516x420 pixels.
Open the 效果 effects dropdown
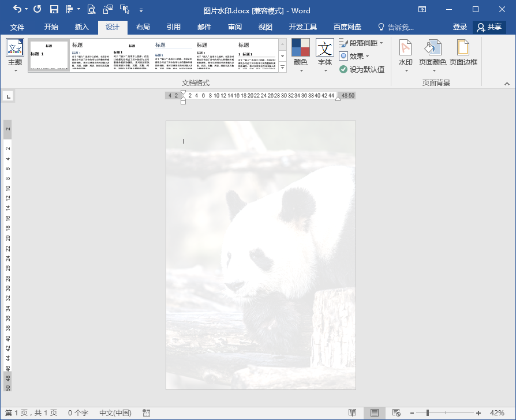pyautogui.click(x=354, y=56)
